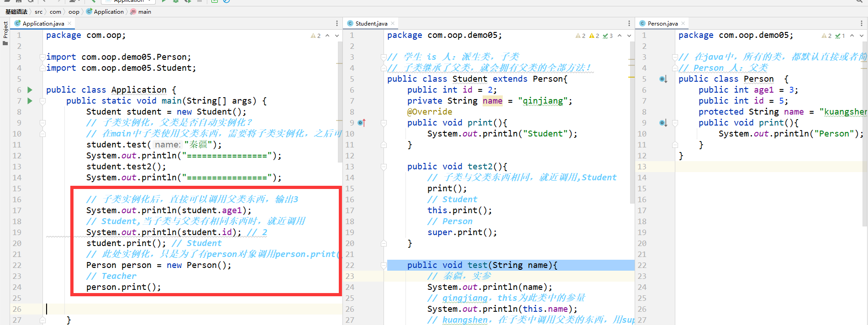Click first yellow error stripe mark in Student.java
The image size is (868, 325).
point(631,59)
